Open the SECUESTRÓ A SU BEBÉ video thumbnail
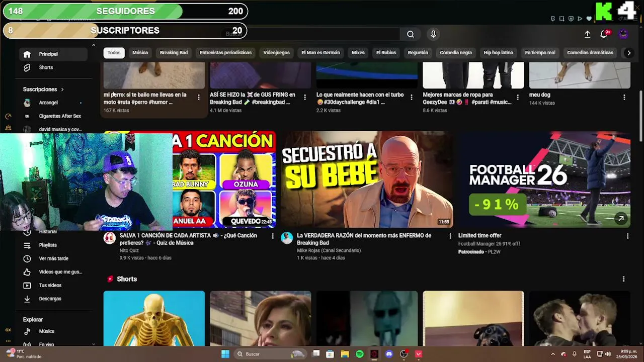 click(367, 179)
